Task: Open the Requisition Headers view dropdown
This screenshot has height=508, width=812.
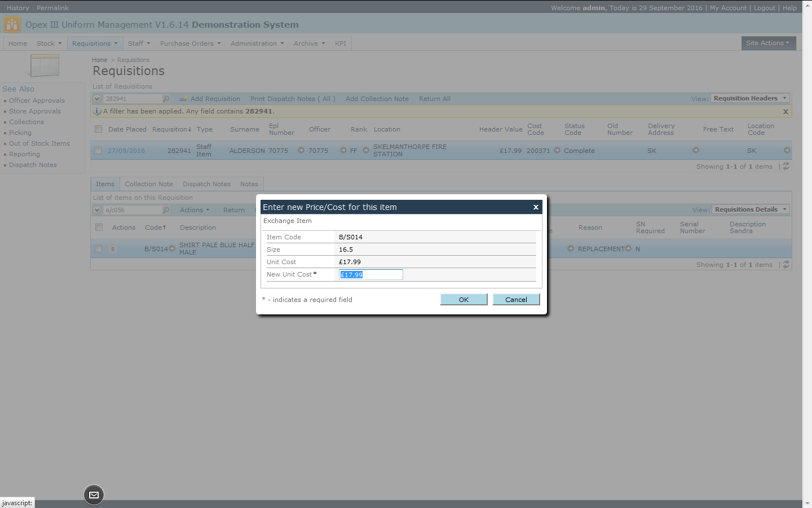Action: click(x=750, y=98)
